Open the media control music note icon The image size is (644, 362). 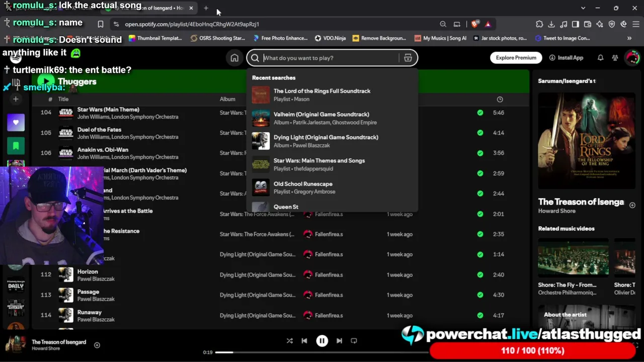click(563, 24)
